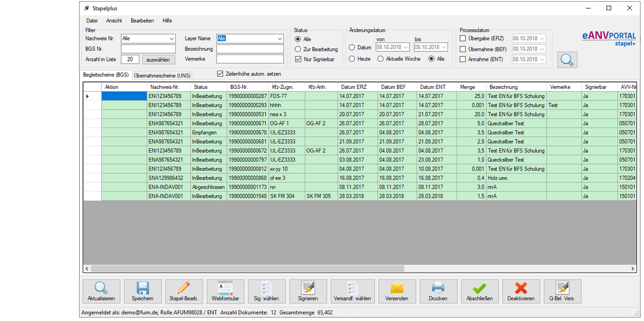The width and height of the screenshot is (644, 321).
Task: Click the Deaktivieren red X button
Action: coord(521,291)
